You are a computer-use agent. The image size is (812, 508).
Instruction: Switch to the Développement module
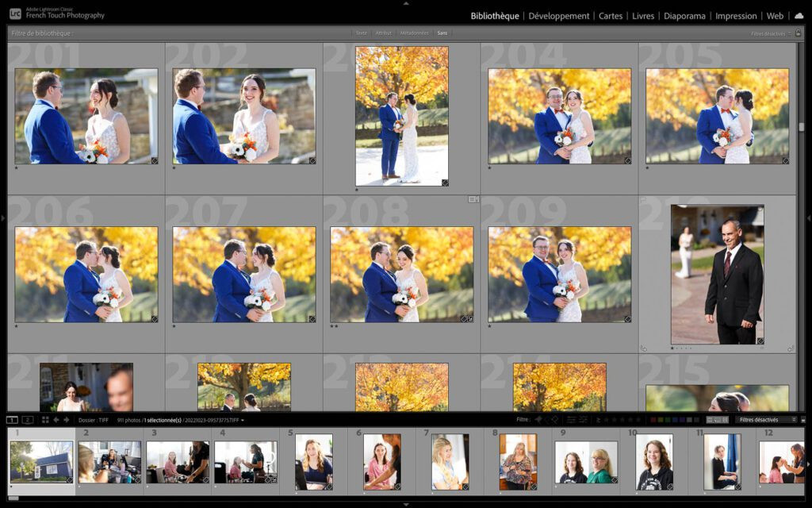[x=559, y=16]
